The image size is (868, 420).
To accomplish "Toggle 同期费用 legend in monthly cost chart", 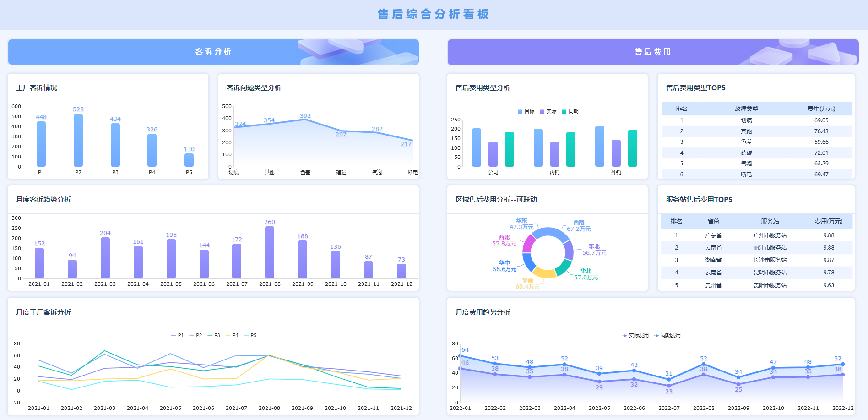I will point(667,335).
